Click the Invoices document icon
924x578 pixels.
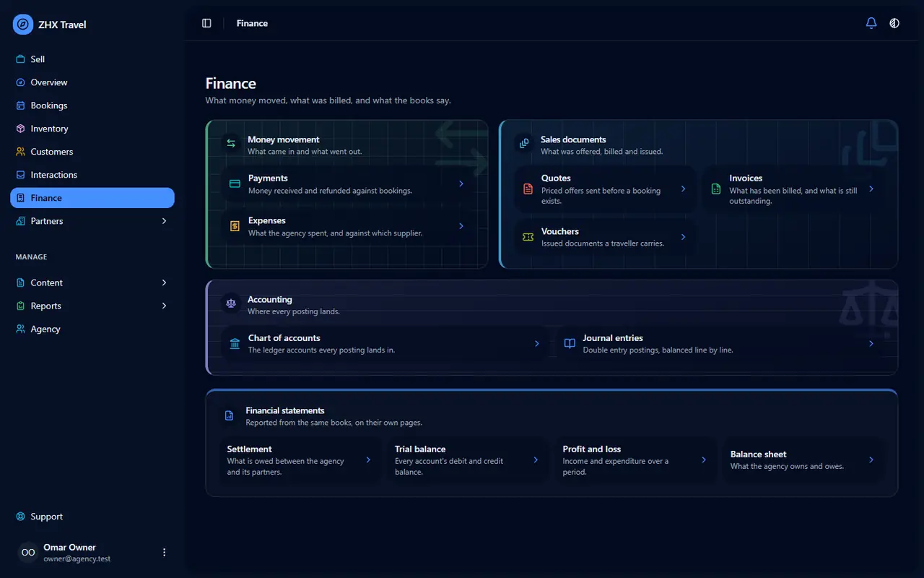[716, 189]
